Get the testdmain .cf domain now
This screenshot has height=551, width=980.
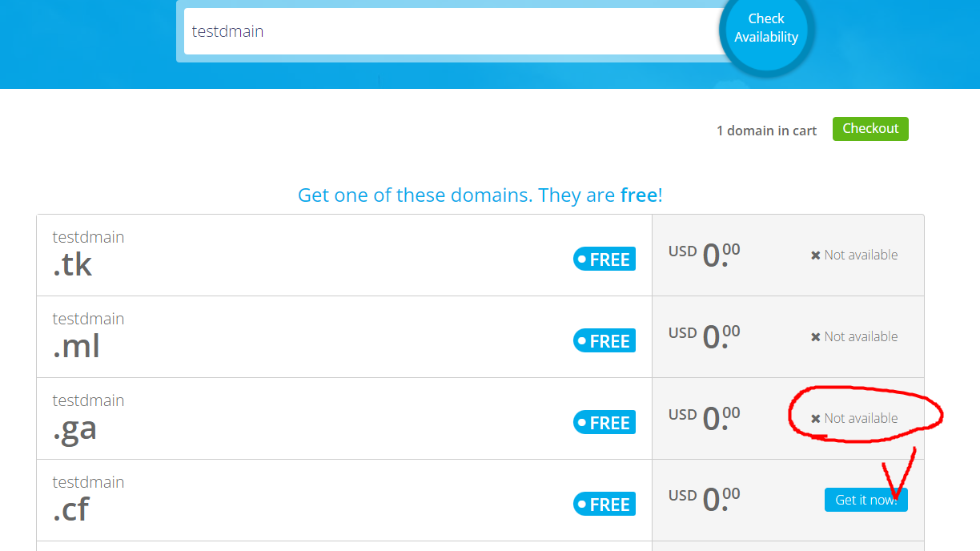pyautogui.click(x=866, y=500)
